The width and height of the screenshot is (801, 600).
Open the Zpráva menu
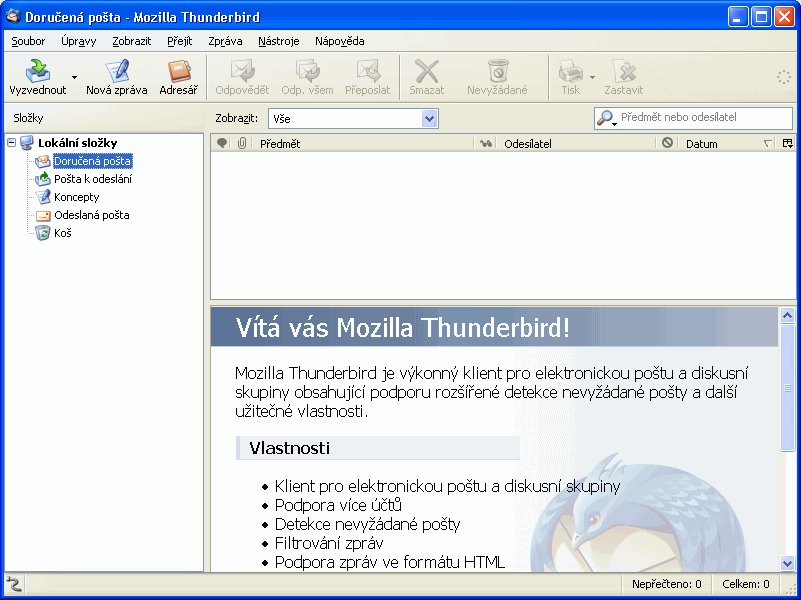pos(225,41)
